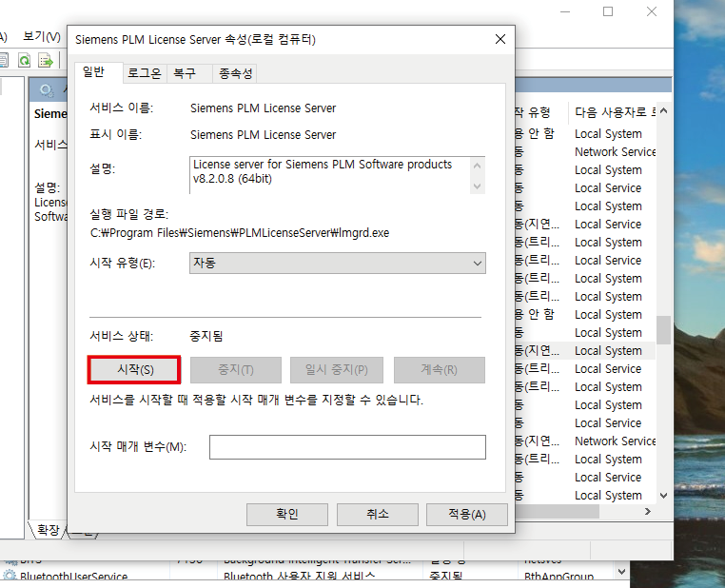
Task: Close the Services window
Action: (652, 11)
